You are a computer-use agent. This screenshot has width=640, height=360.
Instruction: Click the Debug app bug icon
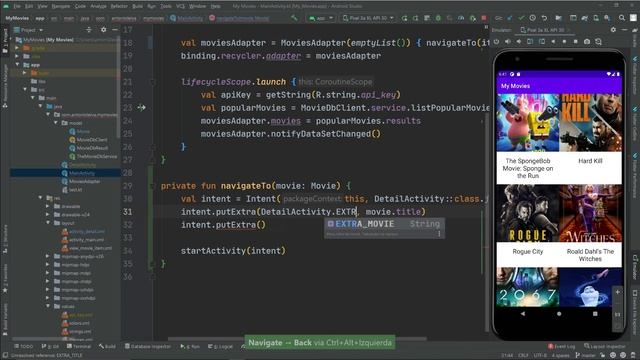click(438, 18)
